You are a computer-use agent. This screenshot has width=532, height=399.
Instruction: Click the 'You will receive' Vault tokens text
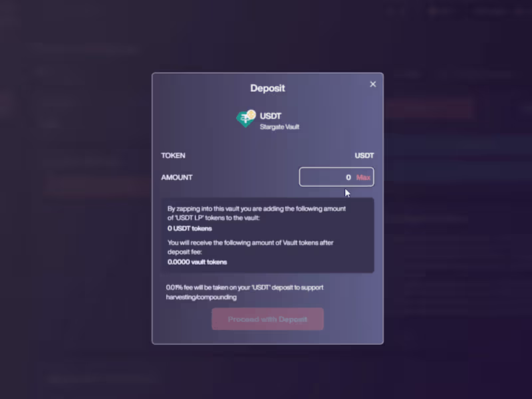point(251,247)
